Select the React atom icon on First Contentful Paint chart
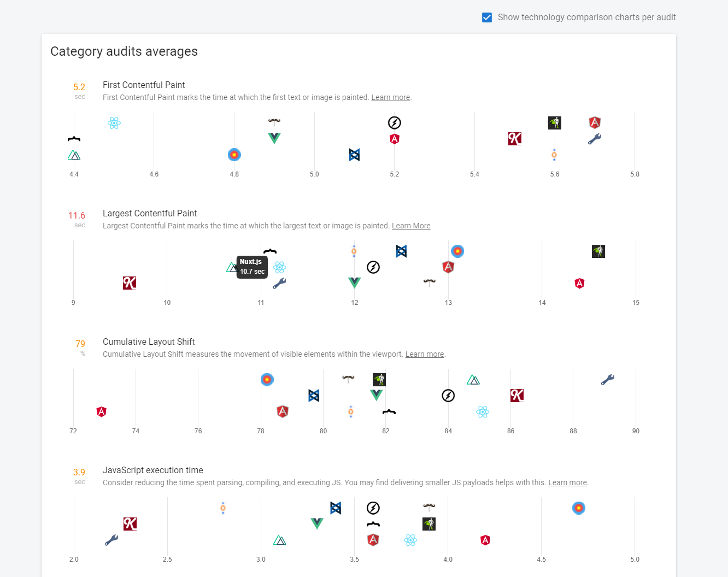The width and height of the screenshot is (728, 577). pyautogui.click(x=114, y=123)
